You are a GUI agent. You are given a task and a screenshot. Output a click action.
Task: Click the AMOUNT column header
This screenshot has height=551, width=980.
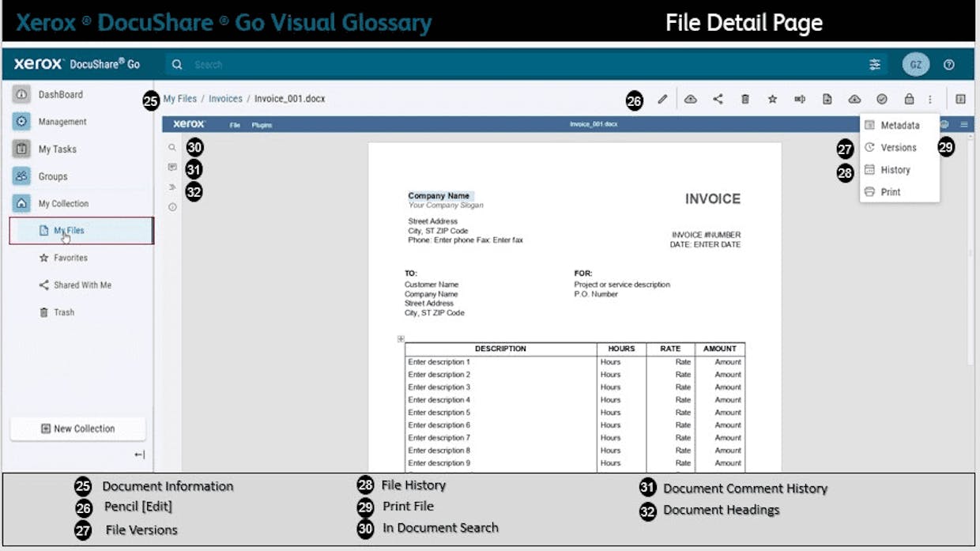tap(720, 349)
